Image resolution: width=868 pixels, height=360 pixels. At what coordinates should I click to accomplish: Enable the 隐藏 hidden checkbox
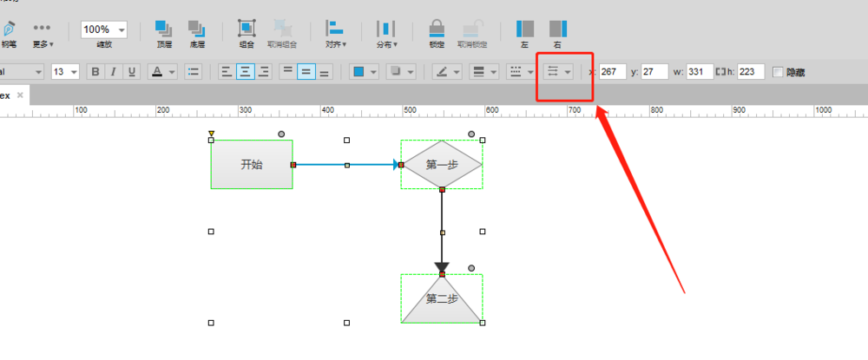pyautogui.click(x=779, y=72)
